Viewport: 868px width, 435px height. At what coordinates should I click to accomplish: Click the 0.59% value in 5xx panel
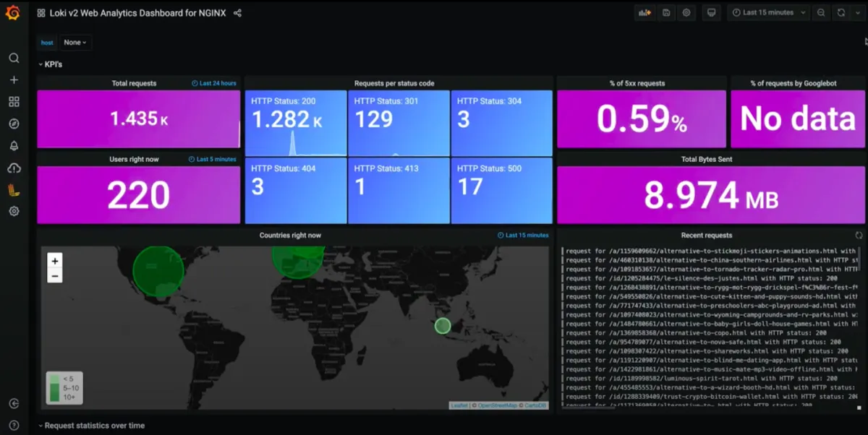[x=642, y=120]
